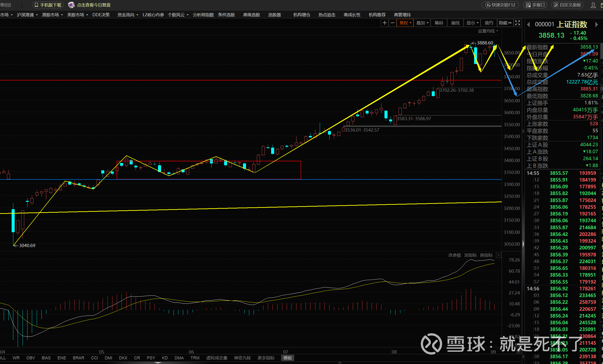Open 快速交易F12 quick trade
Viewport: 603px width, 364px height.
(x=500, y=5)
